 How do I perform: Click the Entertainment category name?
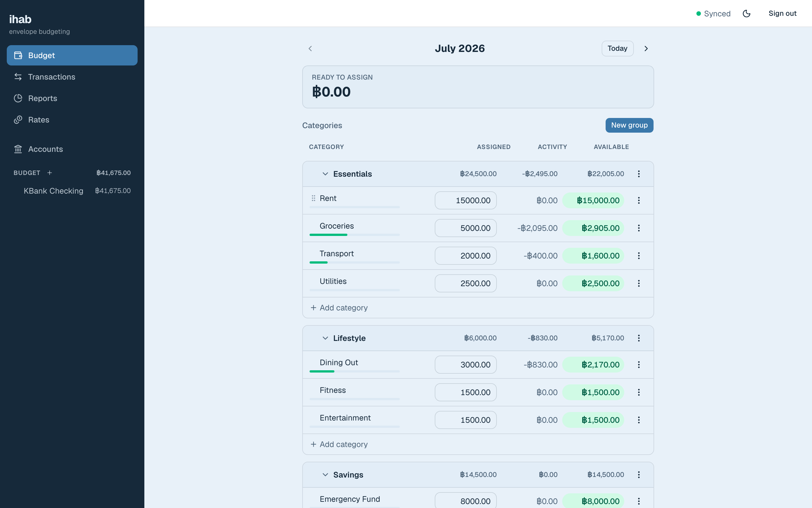(x=345, y=418)
